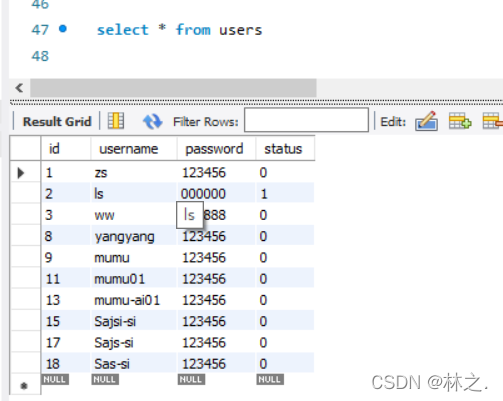
Task: Select the username cell 'Sas-si'
Action: coord(134,364)
